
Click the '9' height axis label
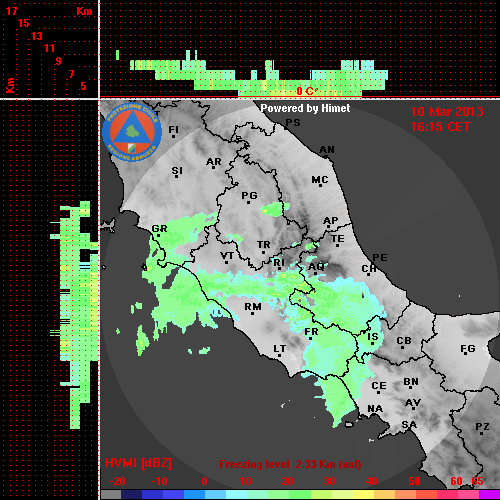(x=59, y=61)
